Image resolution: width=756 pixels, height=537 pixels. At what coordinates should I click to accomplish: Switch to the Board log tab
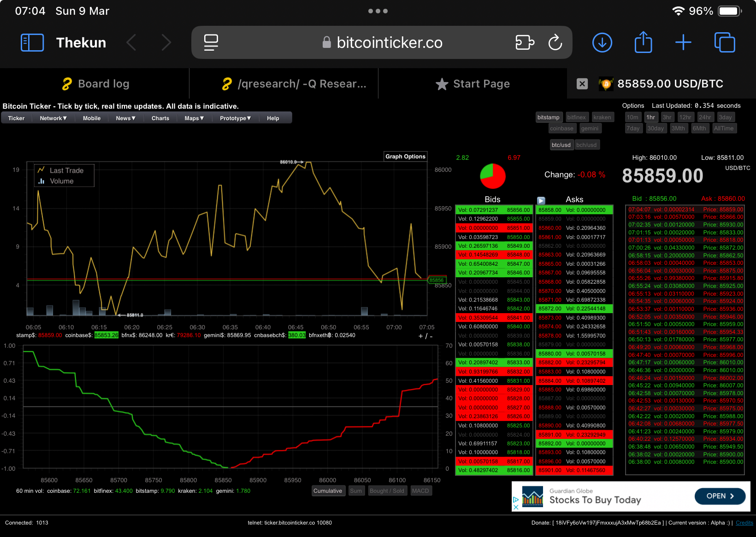point(94,83)
